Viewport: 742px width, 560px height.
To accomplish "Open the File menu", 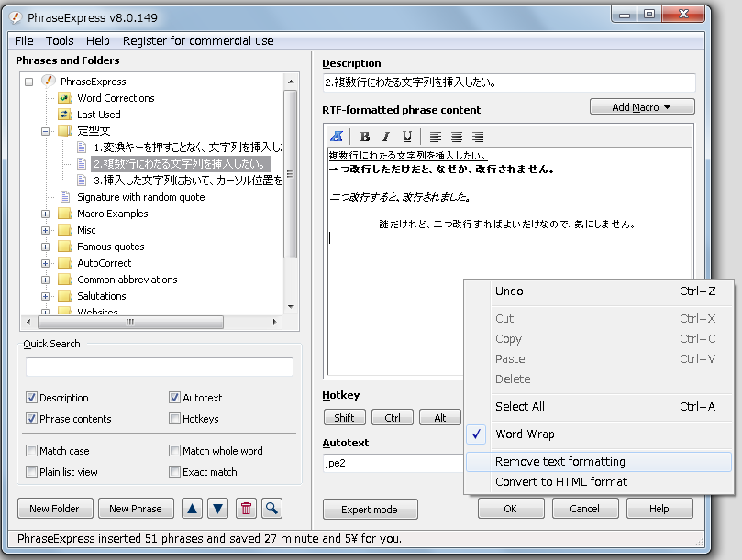I will tap(24, 41).
